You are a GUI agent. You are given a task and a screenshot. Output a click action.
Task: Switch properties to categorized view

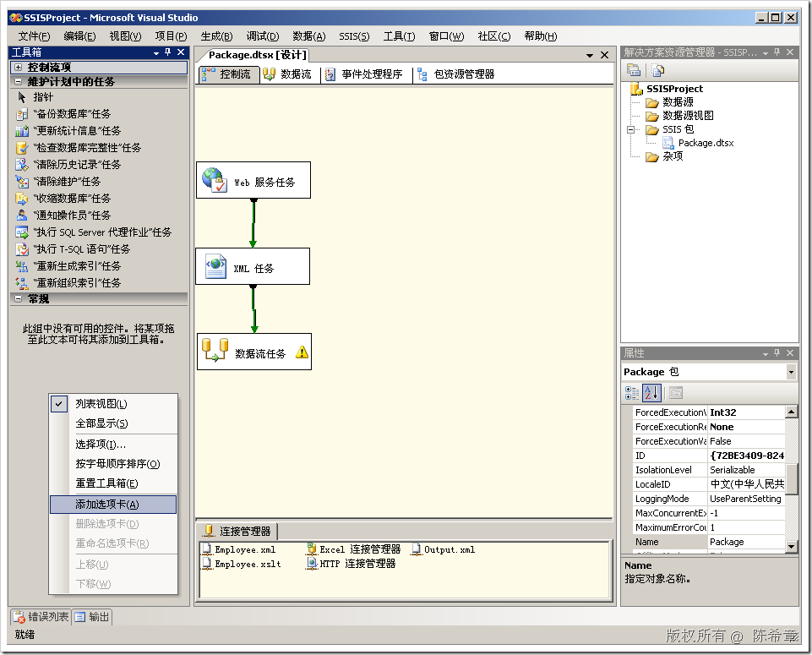coord(632,393)
